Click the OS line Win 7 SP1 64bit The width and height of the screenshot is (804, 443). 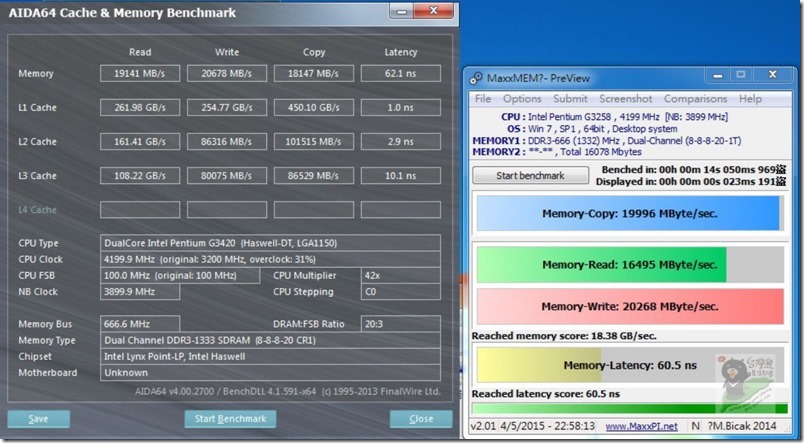[592, 129]
